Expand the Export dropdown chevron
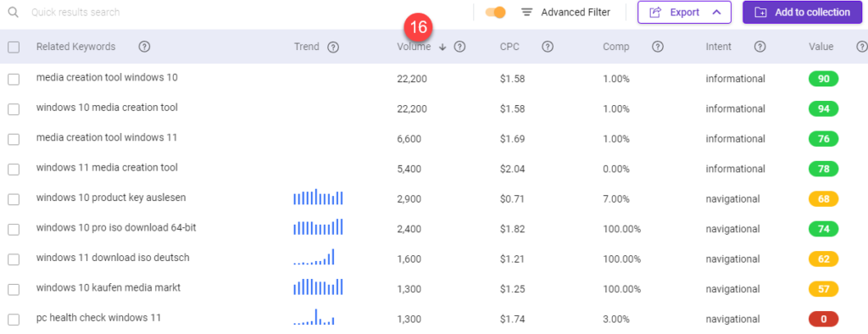This screenshot has height=334, width=868. point(716,12)
